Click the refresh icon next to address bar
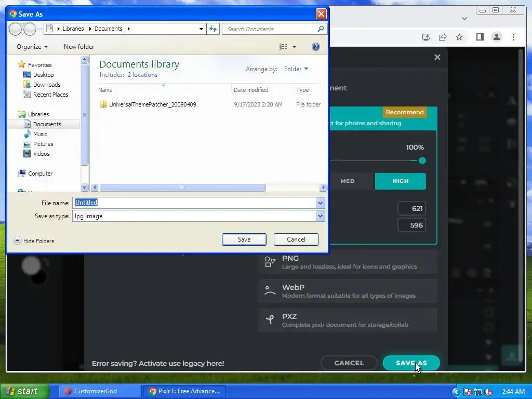Screen dimensions: 532x399 tap(213, 29)
